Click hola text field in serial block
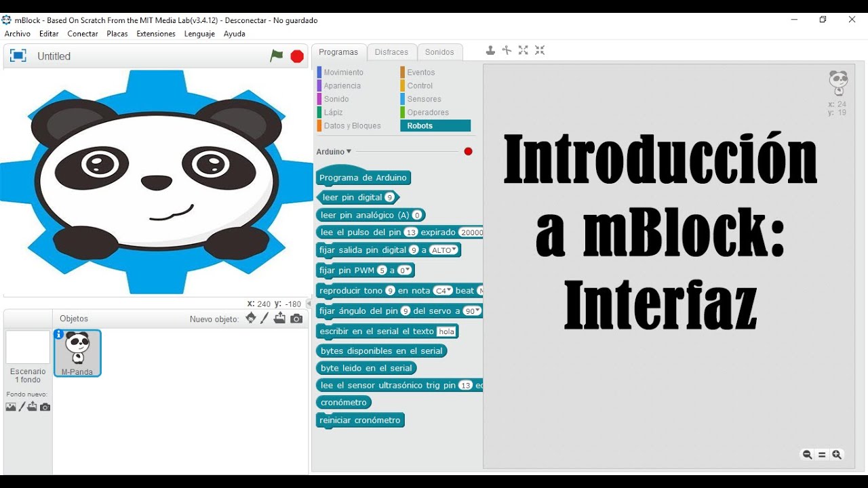The width and height of the screenshot is (868, 488). tap(446, 331)
